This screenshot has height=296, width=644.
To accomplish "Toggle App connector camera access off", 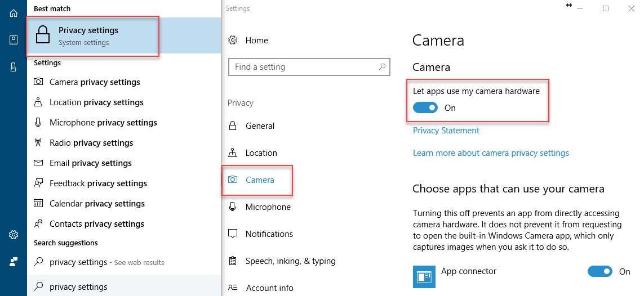I will [600, 271].
